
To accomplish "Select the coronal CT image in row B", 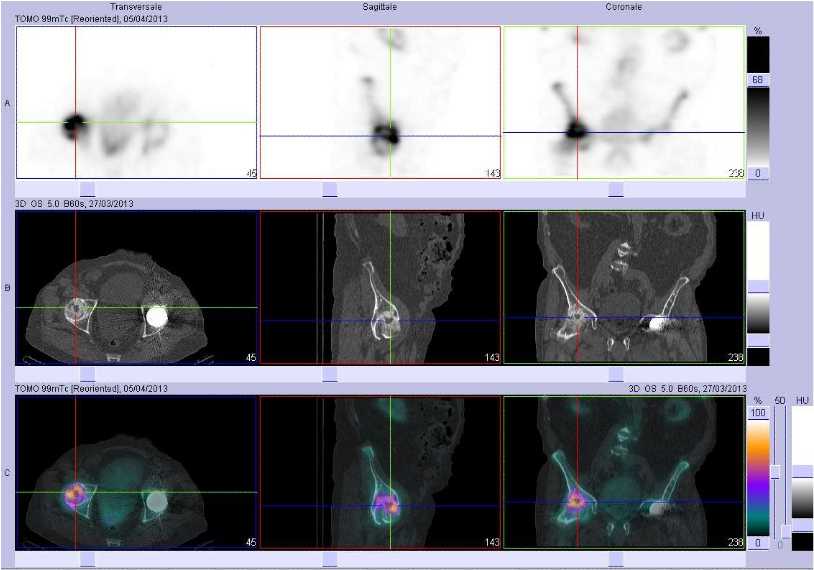I will (x=624, y=287).
